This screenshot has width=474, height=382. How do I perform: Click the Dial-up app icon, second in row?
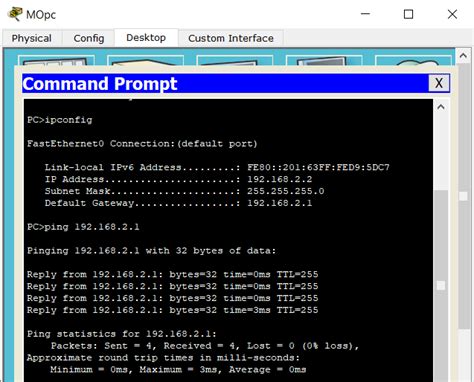pos(146,60)
